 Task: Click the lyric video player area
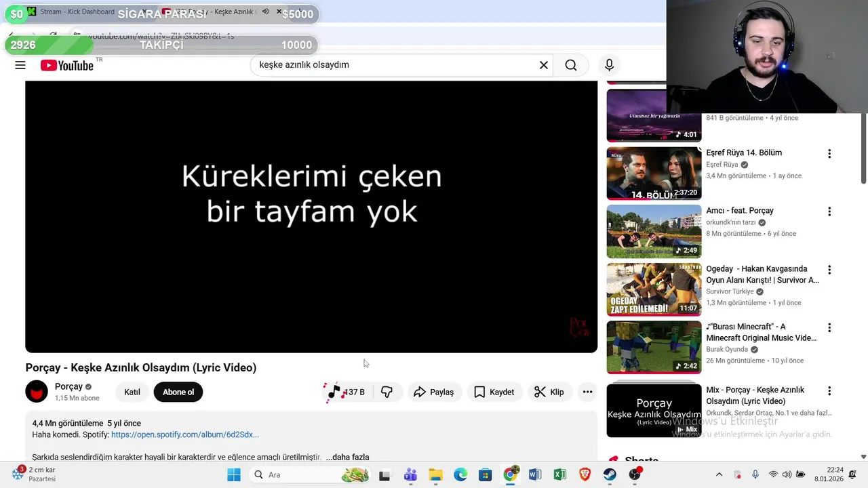311,217
